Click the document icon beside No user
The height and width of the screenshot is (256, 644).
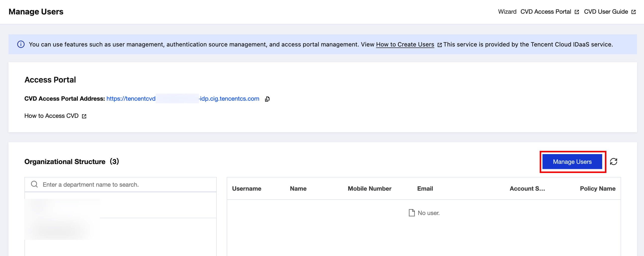coord(411,213)
